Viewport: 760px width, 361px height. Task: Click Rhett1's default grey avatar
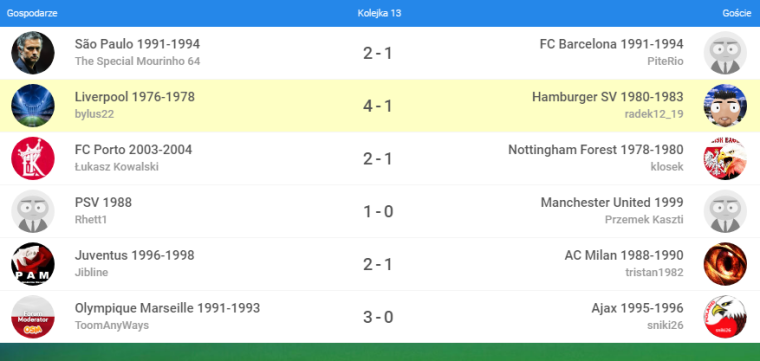[33, 211]
